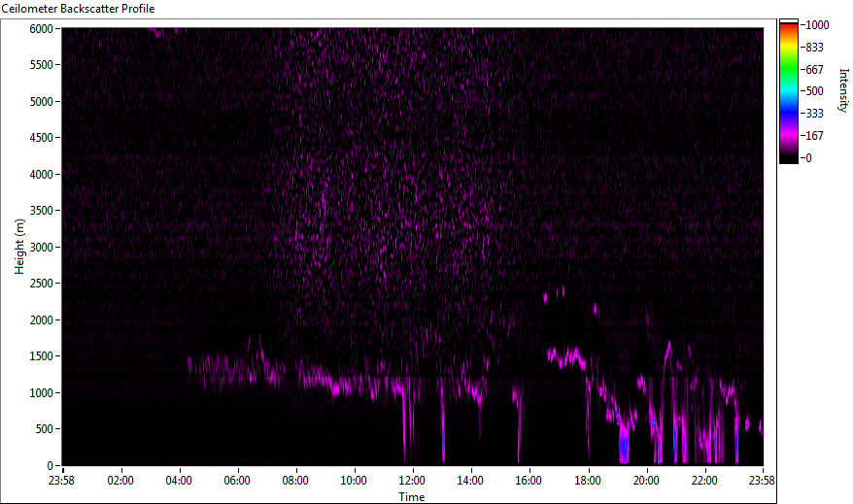The height and width of the screenshot is (504, 853).
Task: Click the 06:00 time axis label
Action: [x=237, y=480]
